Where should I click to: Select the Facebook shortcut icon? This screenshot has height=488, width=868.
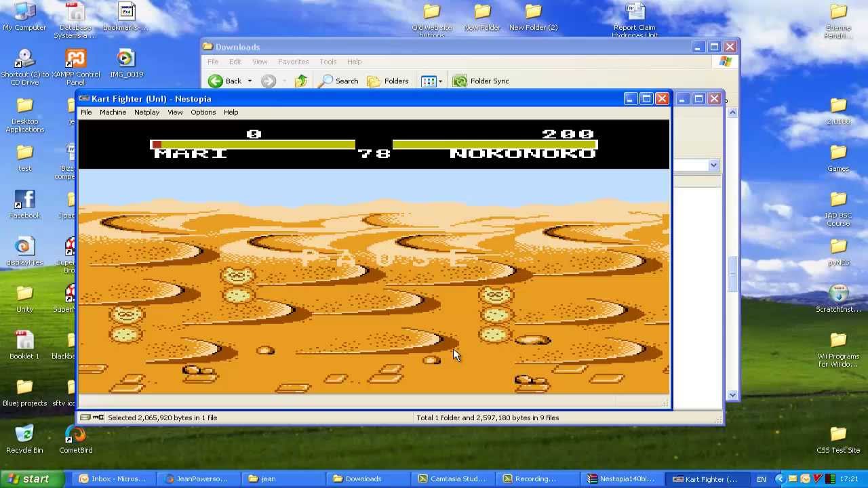(x=24, y=205)
